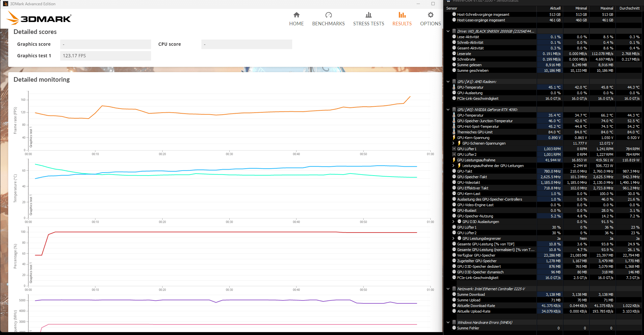Click the Netzwerk group icon

tap(454, 289)
